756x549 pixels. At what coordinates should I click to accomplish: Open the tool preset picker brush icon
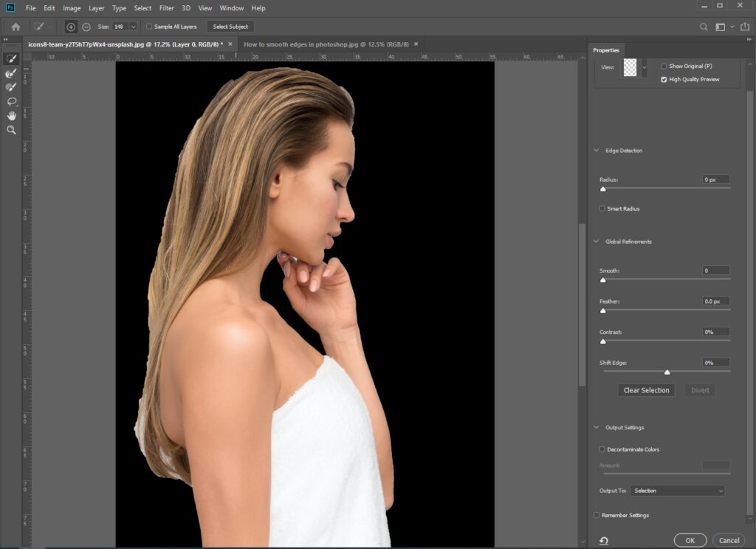pos(38,27)
